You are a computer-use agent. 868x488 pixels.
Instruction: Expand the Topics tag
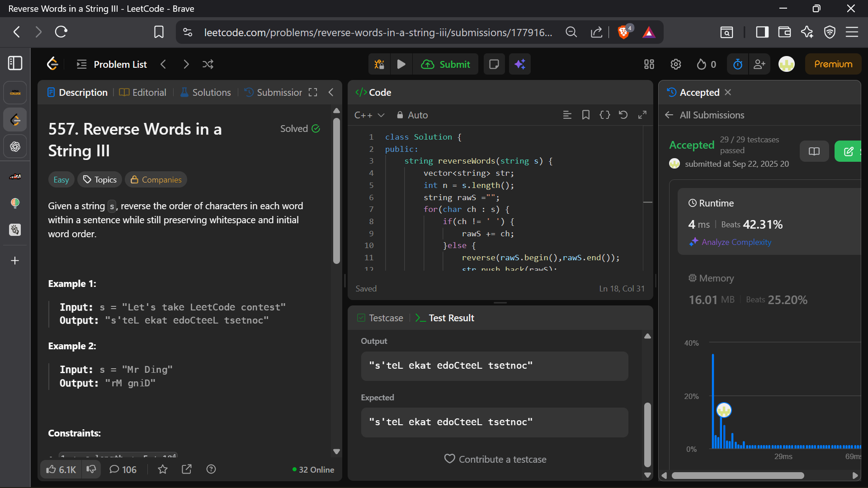[100, 180]
